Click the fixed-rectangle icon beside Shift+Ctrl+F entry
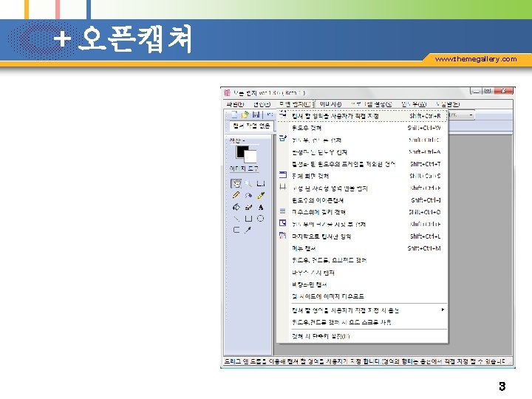Image resolution: width=532 pixels, height=399 pixels. [x=282, y=187]
